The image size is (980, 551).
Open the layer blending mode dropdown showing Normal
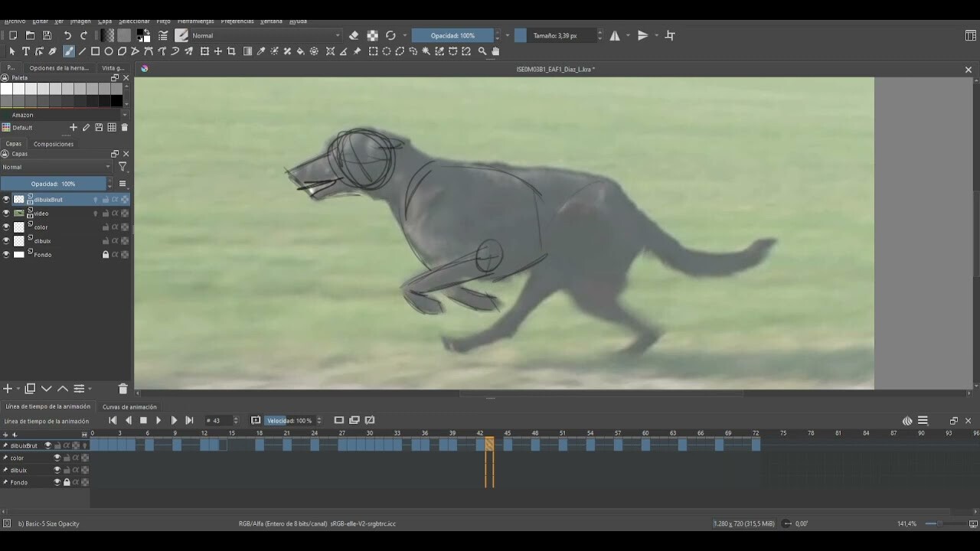54,166
